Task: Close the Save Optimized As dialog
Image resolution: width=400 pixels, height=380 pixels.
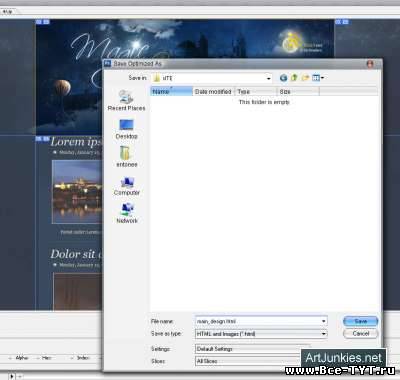Action: click(370, 64)
